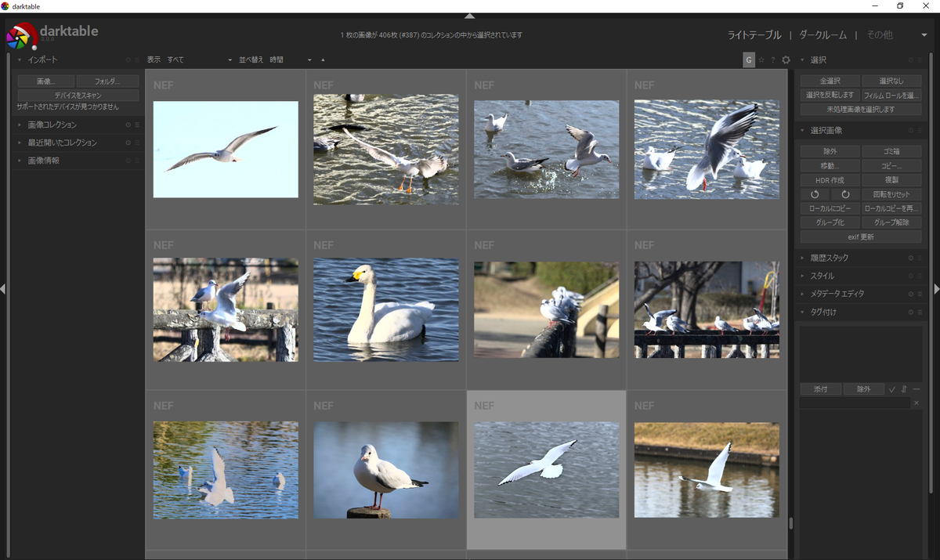Click the minus icon in tagging panel

[x=916, y=389]
